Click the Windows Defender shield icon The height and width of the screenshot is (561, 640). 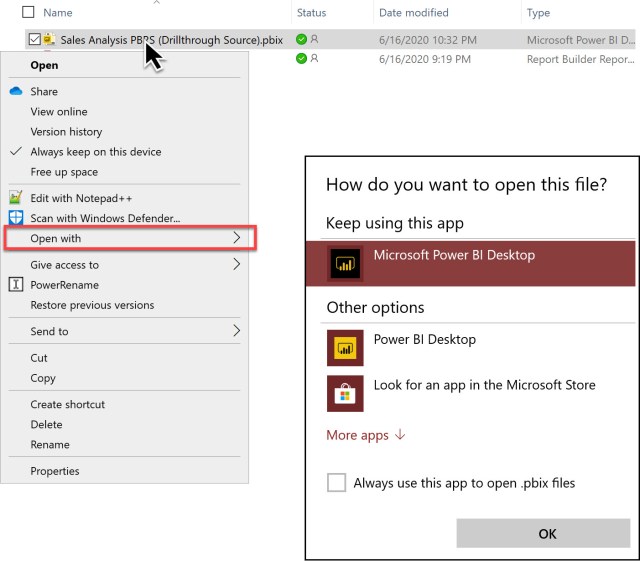(x=16, y=218)
